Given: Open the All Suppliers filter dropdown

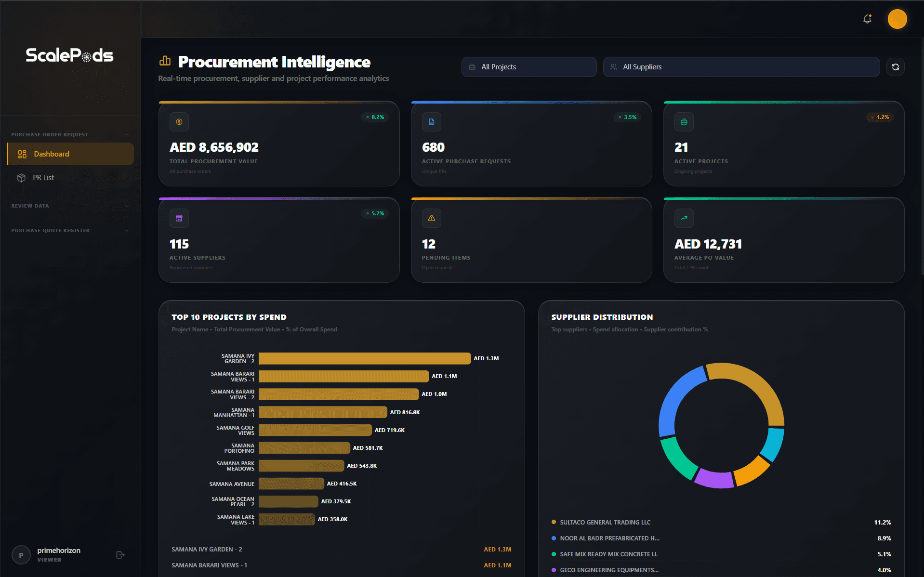Looking at the screenshot, I should click(741, 67).
